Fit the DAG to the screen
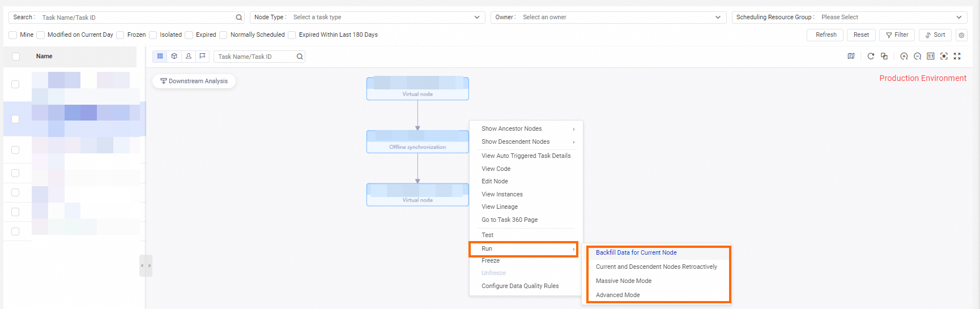980x309 pixels. [944, 56]
